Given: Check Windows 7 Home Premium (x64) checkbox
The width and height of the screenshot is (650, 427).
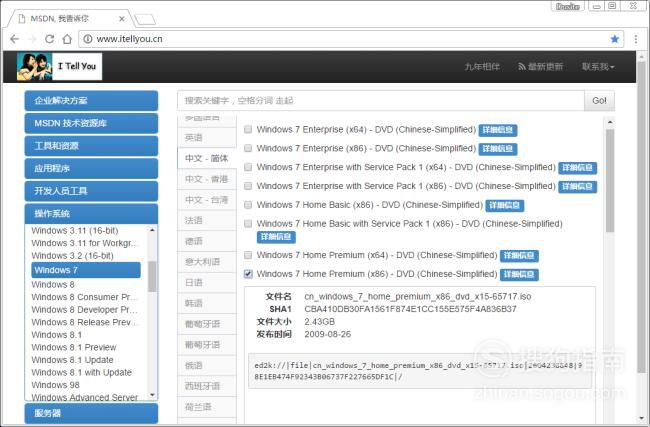Looking at the screenshot, I should [x=248, y=255].
